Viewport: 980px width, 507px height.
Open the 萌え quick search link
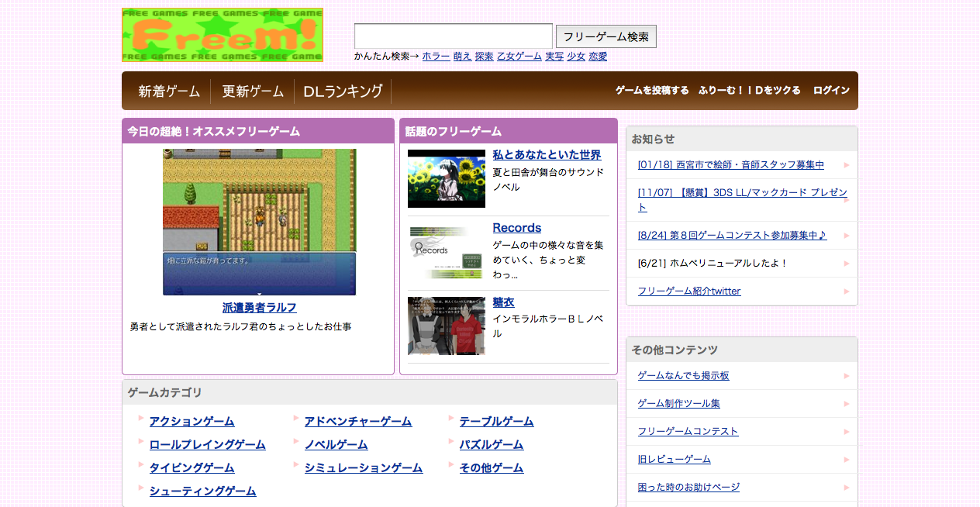pyautogui.click(x=462, y=57)
